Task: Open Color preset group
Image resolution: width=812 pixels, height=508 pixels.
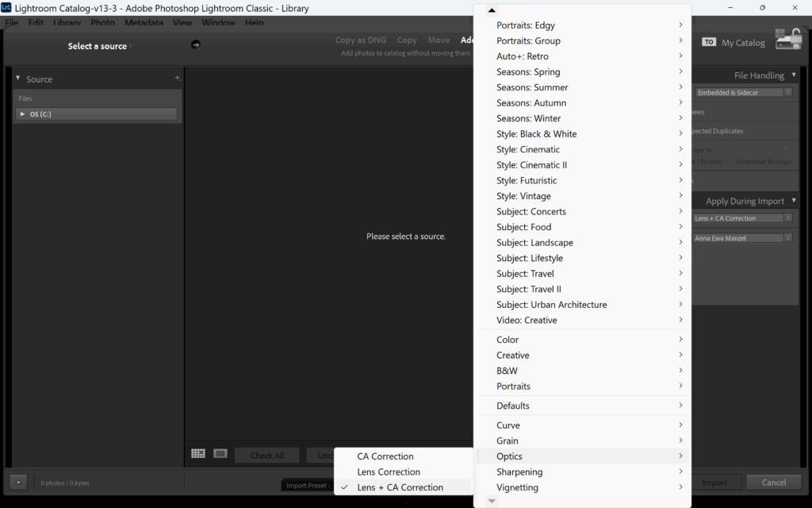Action: tap(582, 340)
